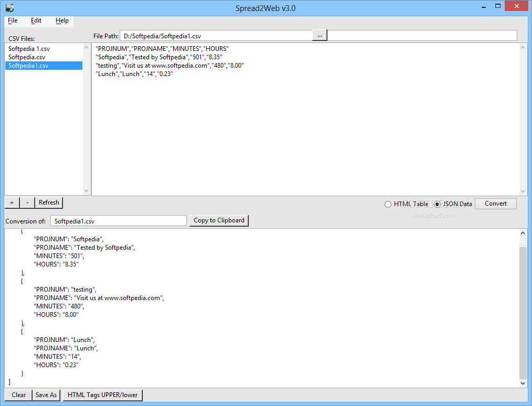Click JSON line '"MINUTES": "14"'
Image resolution: width=532 pixels, height=406 pixels.
tap(57, 357)
